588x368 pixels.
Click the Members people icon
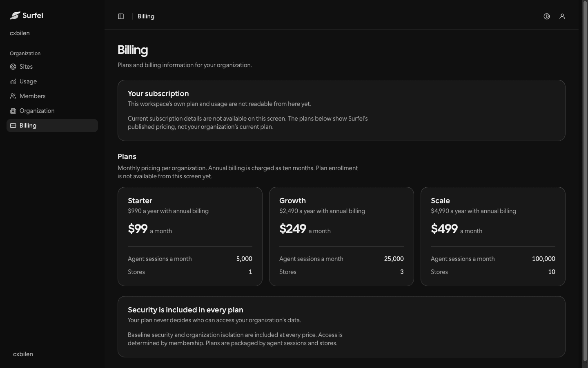[13, 96]
